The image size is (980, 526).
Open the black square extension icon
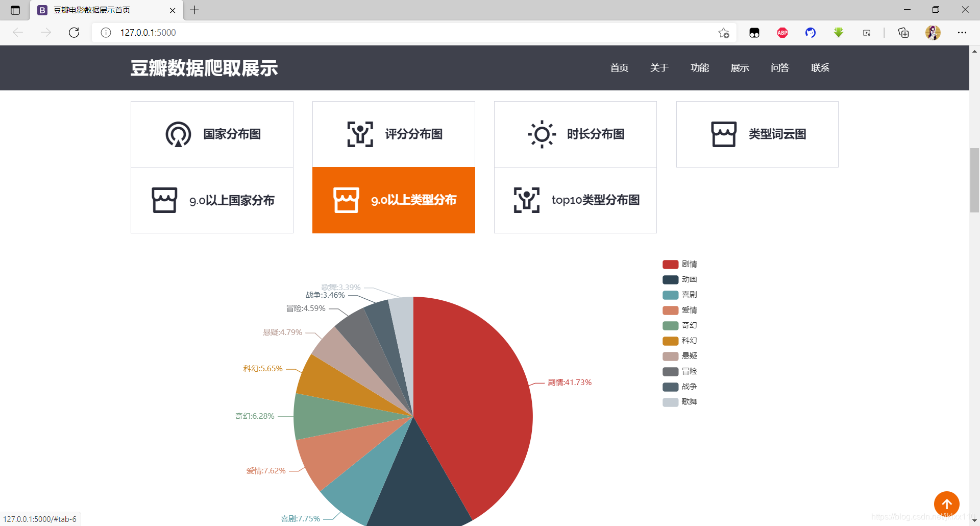click(754, 33)
